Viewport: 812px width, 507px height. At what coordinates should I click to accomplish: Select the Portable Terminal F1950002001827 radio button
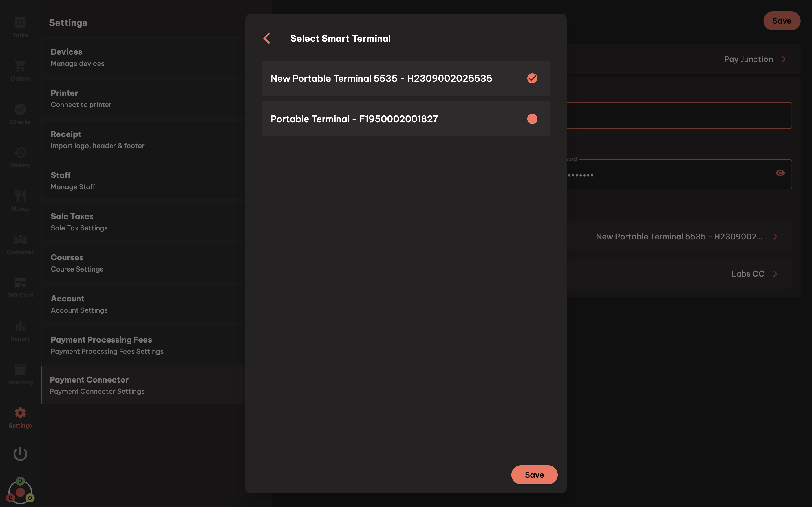coord(532,119)
